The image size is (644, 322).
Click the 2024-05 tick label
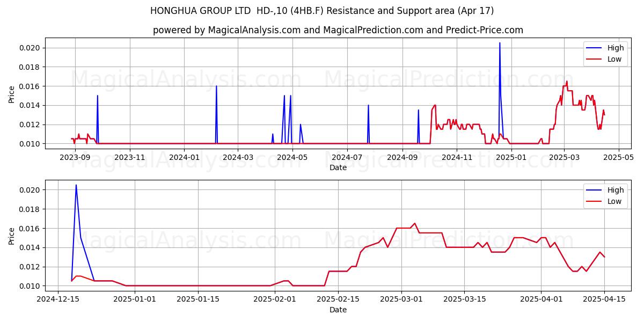(x=292, y=157)
